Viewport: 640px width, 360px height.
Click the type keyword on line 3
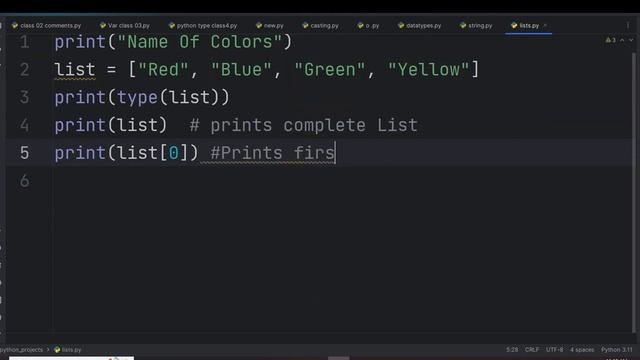tap(137, 98)
